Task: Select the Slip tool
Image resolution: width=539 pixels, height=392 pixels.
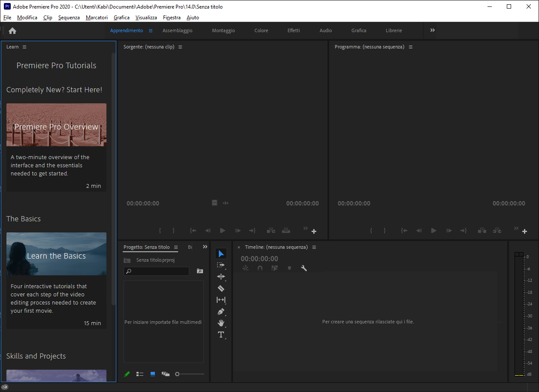Action: coord(221,300)
